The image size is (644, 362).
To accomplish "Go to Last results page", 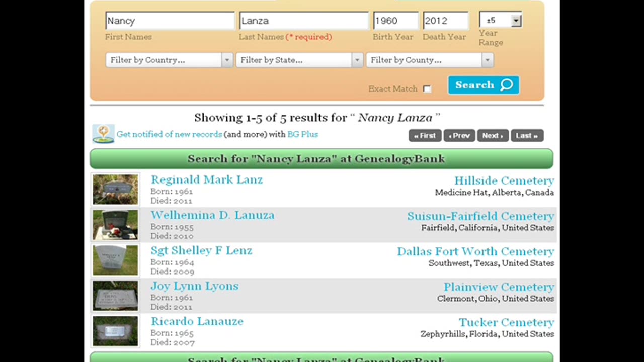I will [527, 136].
